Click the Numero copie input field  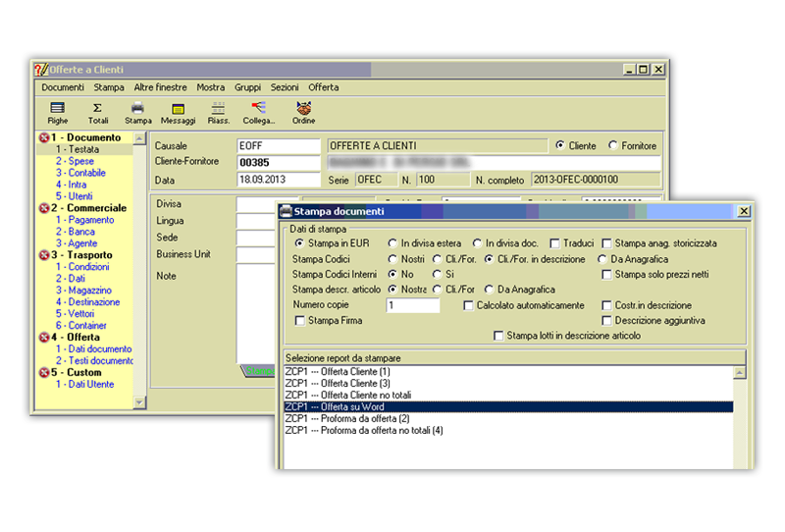(x=413, y=306)
